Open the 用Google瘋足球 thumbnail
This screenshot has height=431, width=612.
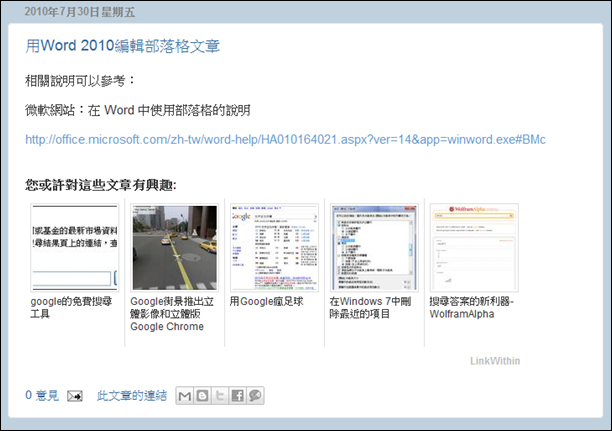(274, 248)
